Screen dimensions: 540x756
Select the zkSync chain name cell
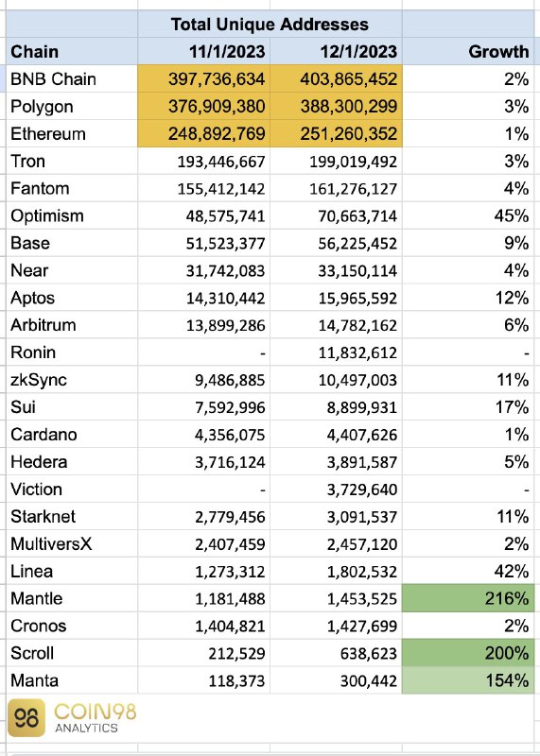[x=72, y=380]
